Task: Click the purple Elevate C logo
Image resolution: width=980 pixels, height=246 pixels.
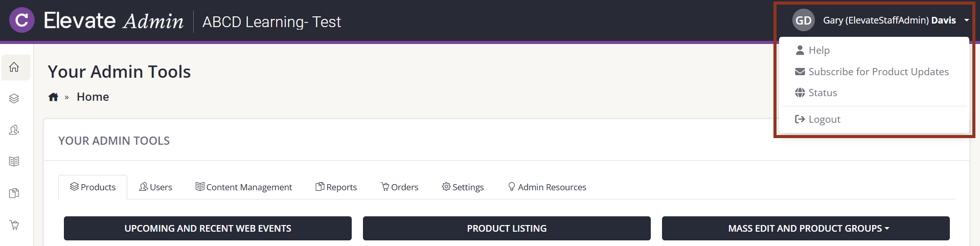Action: (22, 20)
